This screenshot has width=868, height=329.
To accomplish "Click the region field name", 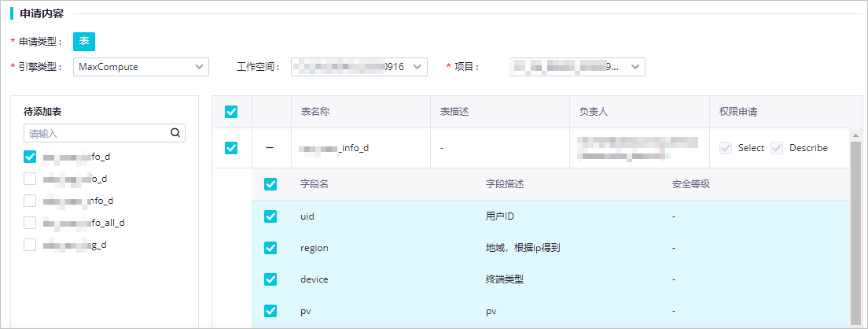I will click(x=314, y=248).
